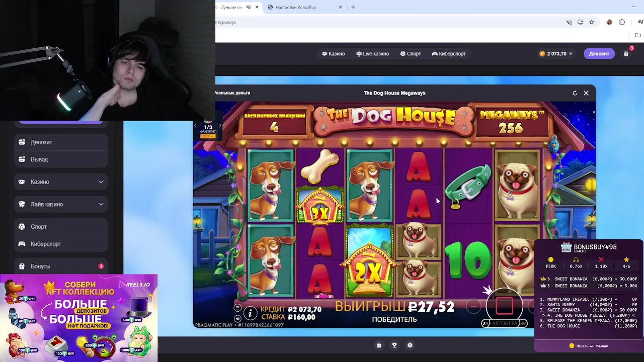Minimize the browser window
This screenshot has width=644, height=362.
point(633,7)
